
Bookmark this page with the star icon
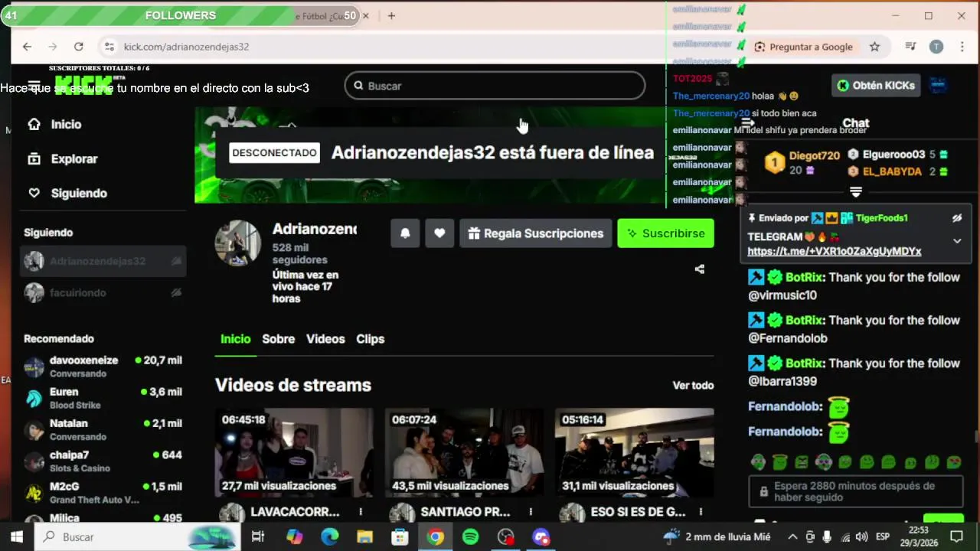[874, 47]
